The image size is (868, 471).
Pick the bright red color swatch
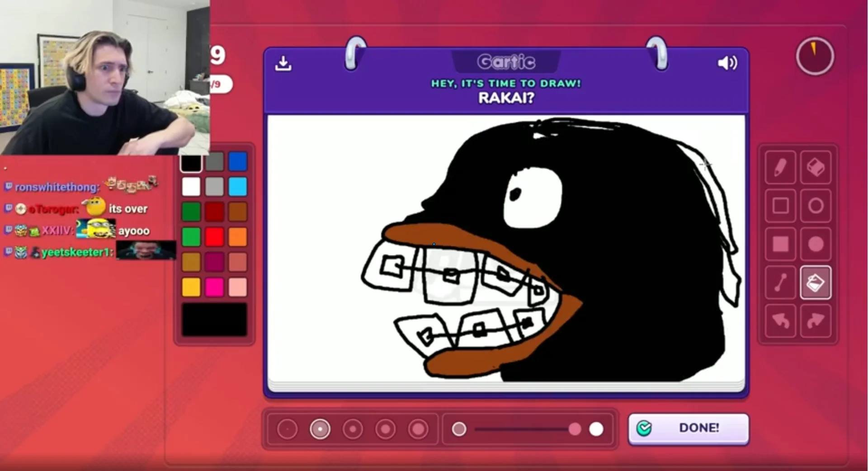pos(214,237)
